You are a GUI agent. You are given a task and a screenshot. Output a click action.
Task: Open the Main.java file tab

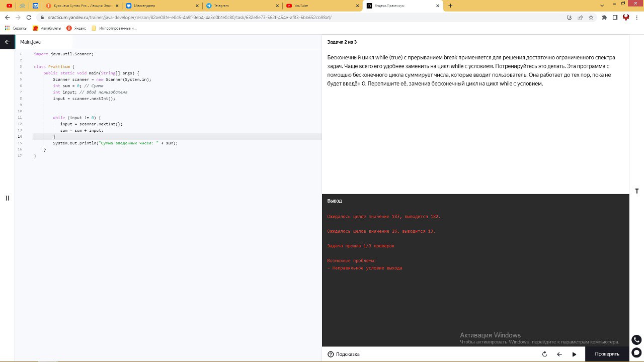[30, 42]
